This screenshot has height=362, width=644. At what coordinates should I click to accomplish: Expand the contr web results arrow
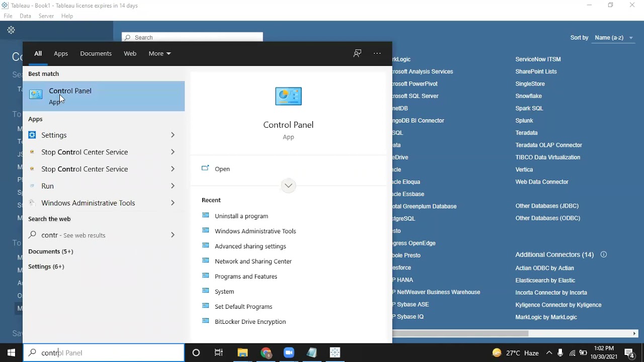tap(173, 235)
